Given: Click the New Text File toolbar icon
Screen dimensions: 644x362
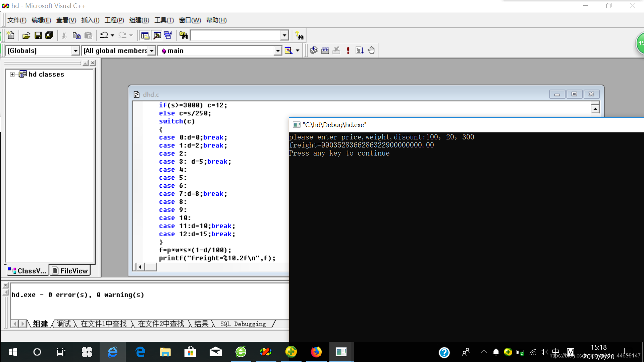Looking at the screenshot, I should pyautogui.click(x=11, y=35).
